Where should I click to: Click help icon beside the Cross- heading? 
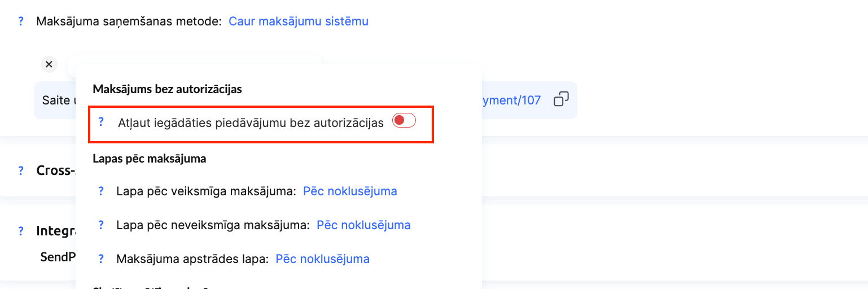tap(21, 170)
